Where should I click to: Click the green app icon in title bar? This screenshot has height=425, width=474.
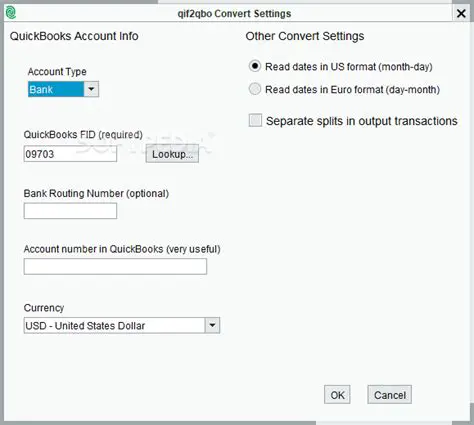tap(11, 13)
